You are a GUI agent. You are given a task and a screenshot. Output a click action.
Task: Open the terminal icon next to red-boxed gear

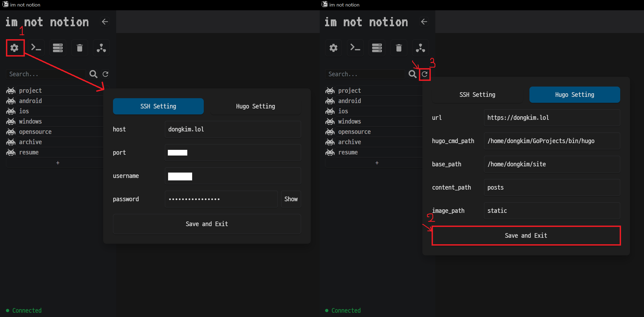pyautogui.click(x=36, y=48)
